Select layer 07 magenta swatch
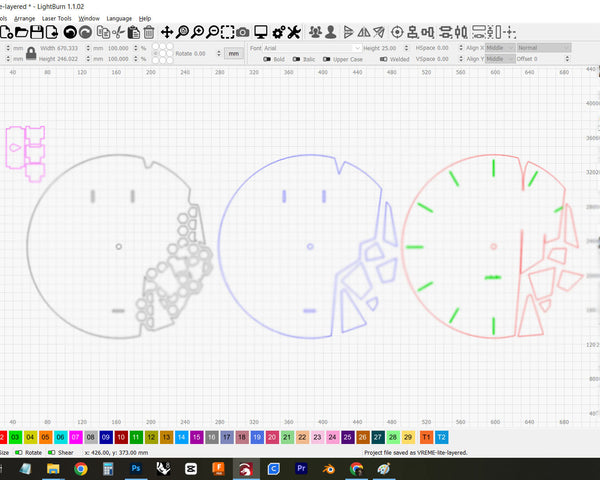Viewport: 600px width, 480px height. (x=75, y=437)
